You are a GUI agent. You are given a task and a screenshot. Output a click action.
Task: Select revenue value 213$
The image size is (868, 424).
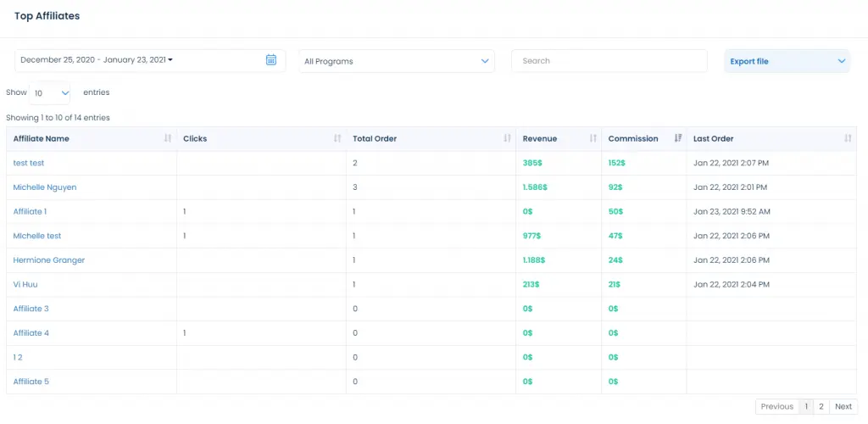(x=531, y=285)
